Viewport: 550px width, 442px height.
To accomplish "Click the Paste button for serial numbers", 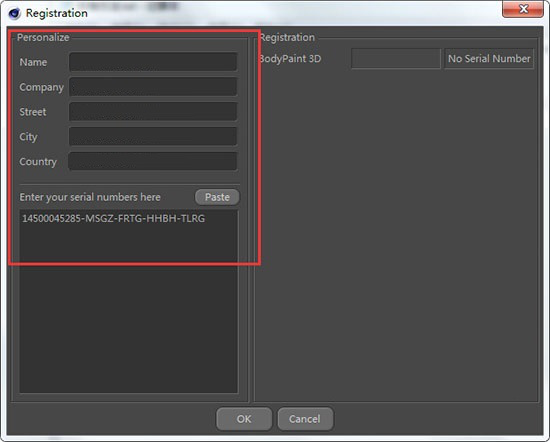I will click(217, 197).
